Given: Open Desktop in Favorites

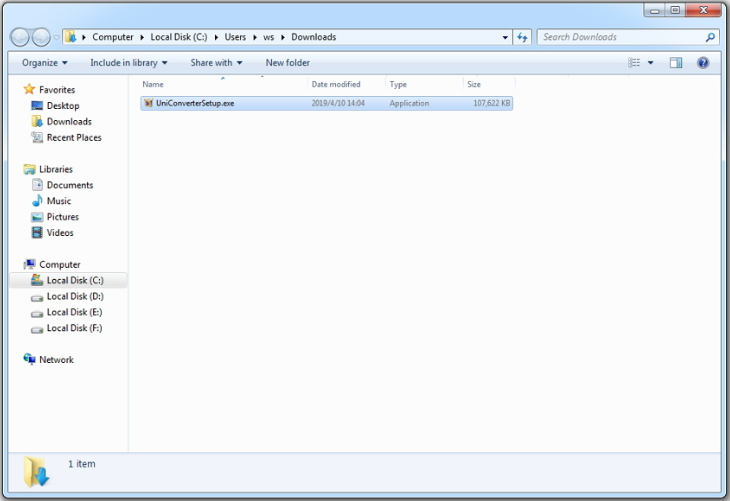Looking at the screenshot, I should [62, 106].
